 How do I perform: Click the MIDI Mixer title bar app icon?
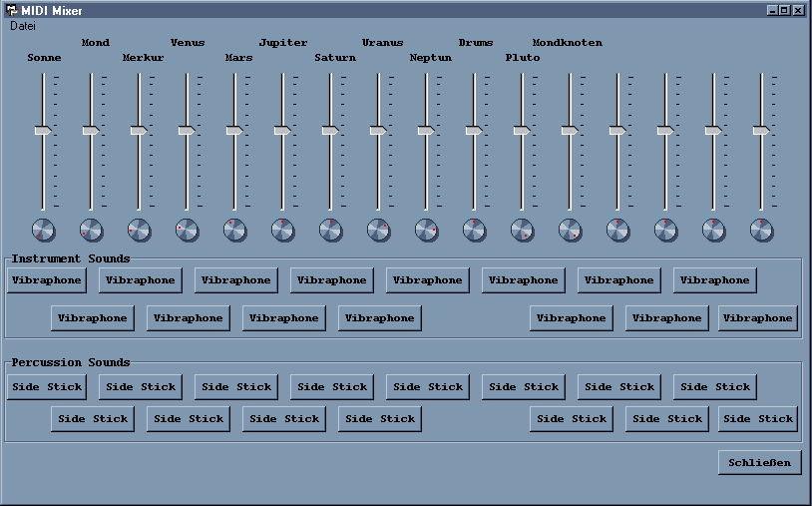(11, 10)
